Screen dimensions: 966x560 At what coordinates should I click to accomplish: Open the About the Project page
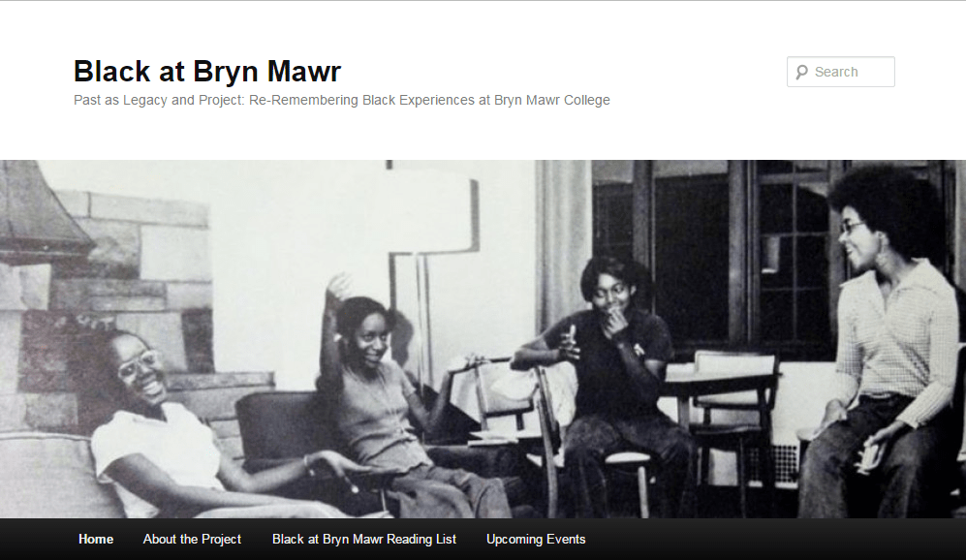192,539
